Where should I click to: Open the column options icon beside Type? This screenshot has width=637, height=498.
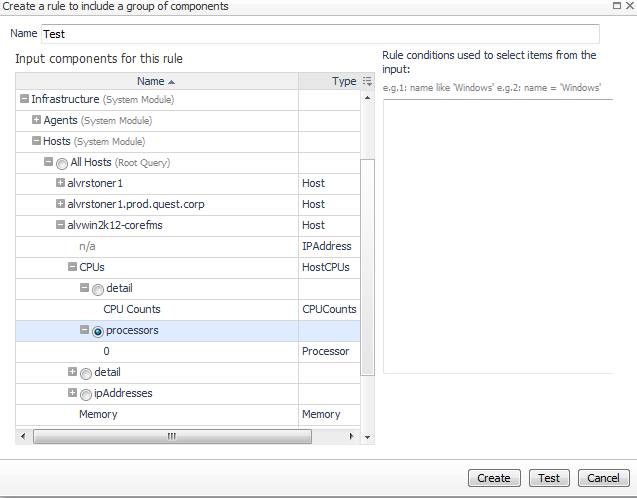point(367,81)
